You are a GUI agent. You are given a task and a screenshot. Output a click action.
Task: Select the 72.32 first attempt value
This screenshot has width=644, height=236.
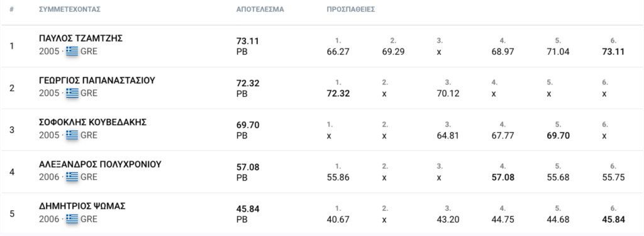pos(338,94)
